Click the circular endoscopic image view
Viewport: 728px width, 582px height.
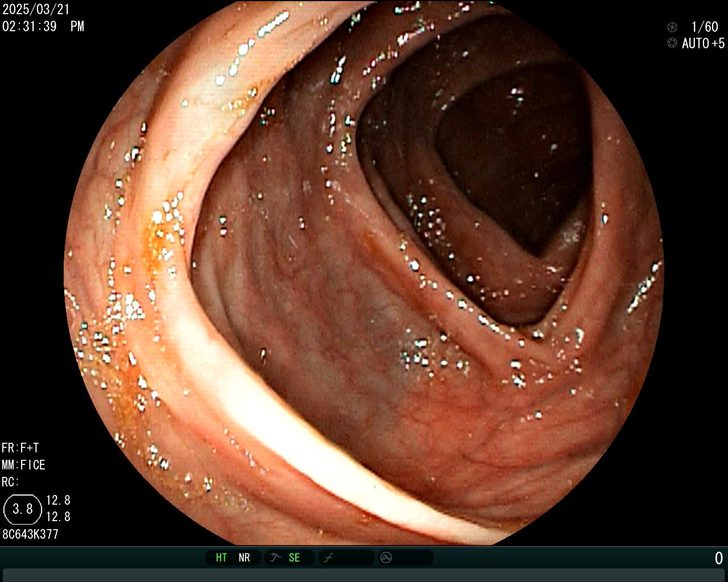coord(364,273)
